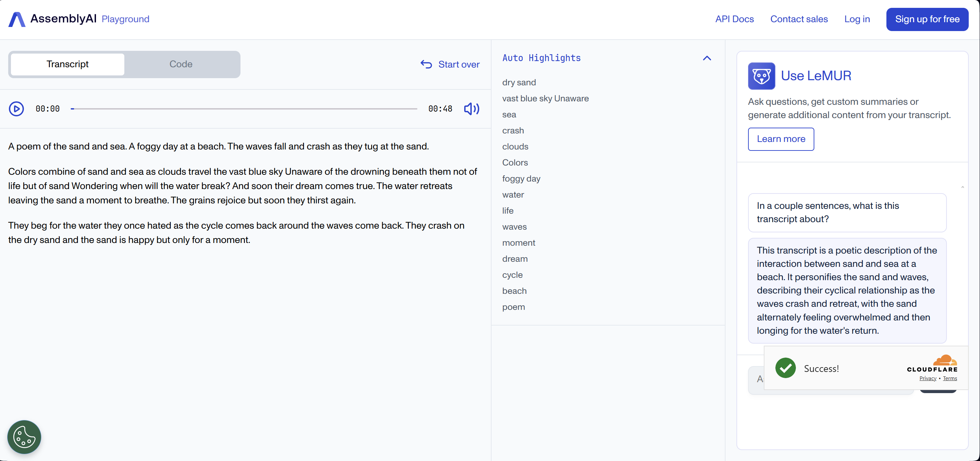Select the 'Colors' highlight
This screenshot has height=461, width=980.
click(515, 163)
